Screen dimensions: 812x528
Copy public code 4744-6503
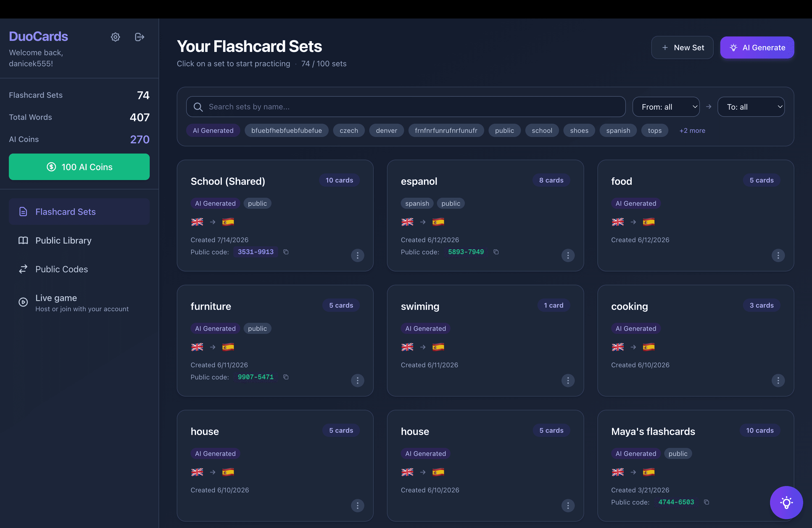[706, 502]
